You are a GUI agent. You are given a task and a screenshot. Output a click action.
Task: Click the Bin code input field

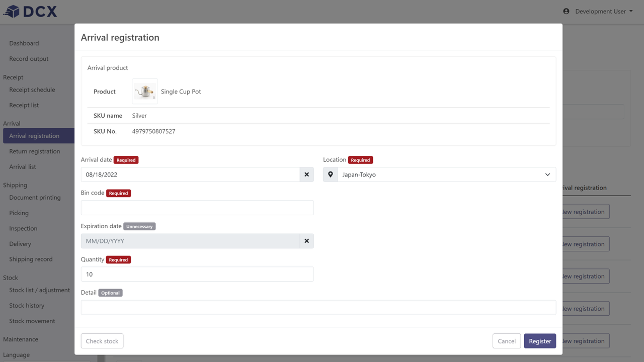[x=197, y=207]
